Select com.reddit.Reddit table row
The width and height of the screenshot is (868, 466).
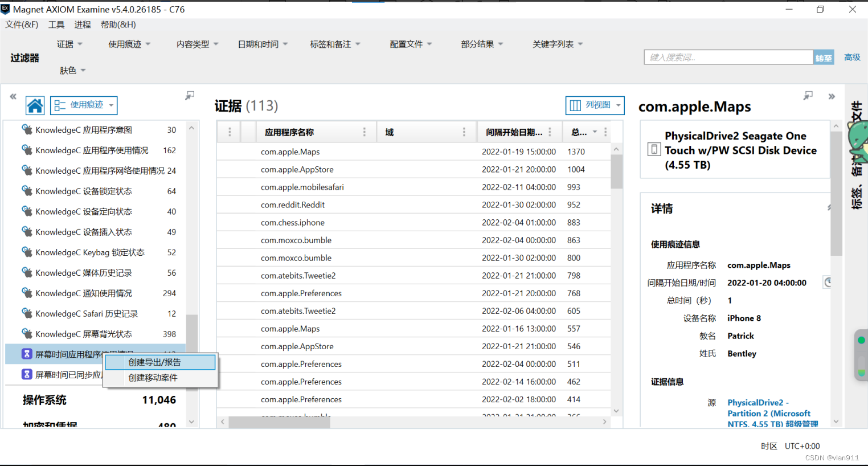pos(413,205)
